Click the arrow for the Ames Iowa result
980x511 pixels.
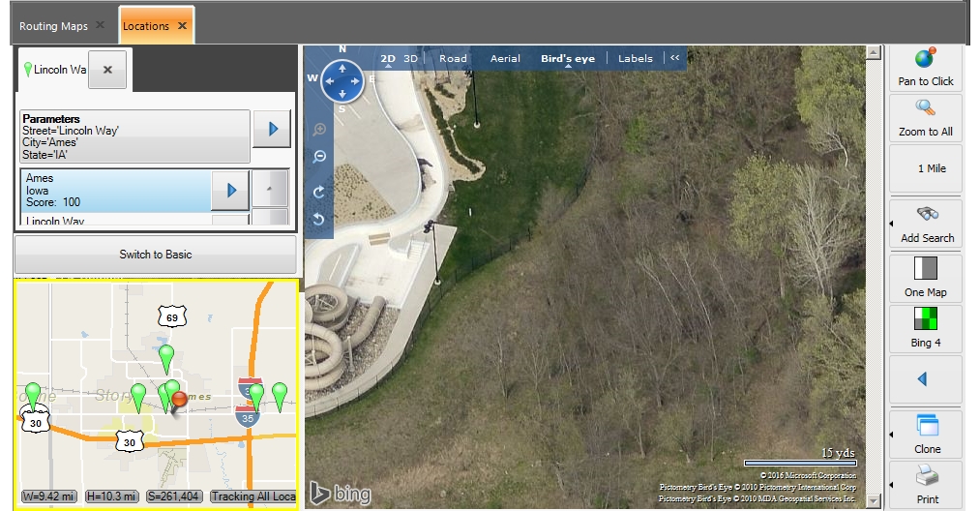230,190
